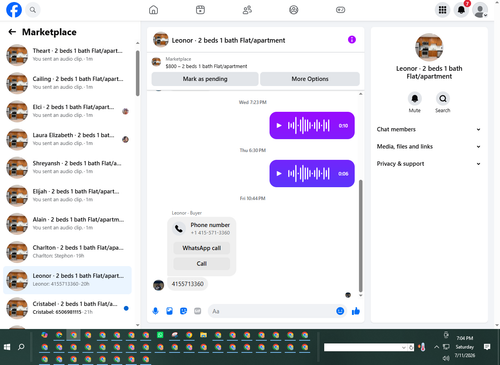Open Windows Start button
The height and width of the screenshot is (365, 500).
[7, 347]
